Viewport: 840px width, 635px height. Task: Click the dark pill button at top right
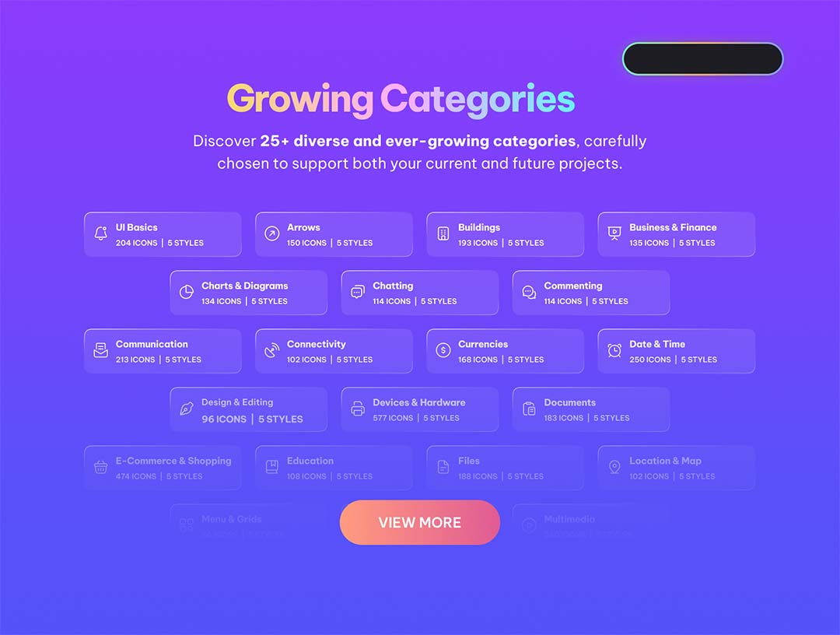point(702,59)
